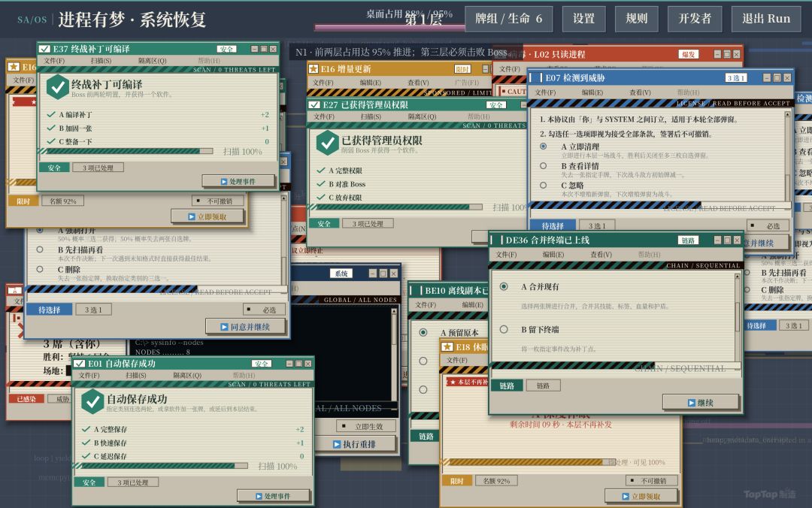Screen dimensions: 812x508
Task: Click the scrollbar in E07 license text
Action: 788,156
